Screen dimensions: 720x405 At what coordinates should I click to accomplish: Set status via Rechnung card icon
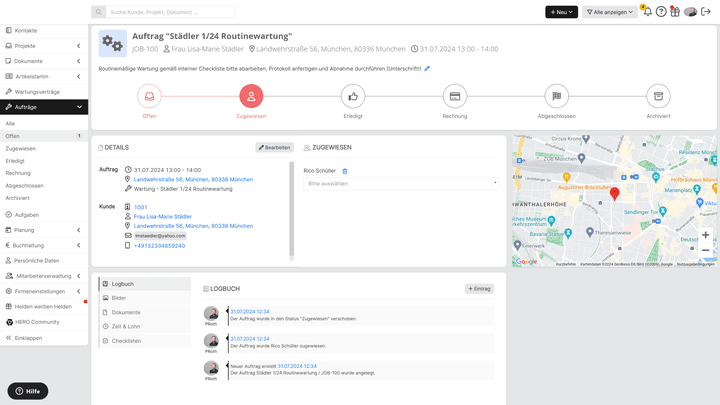click(454, 96)
